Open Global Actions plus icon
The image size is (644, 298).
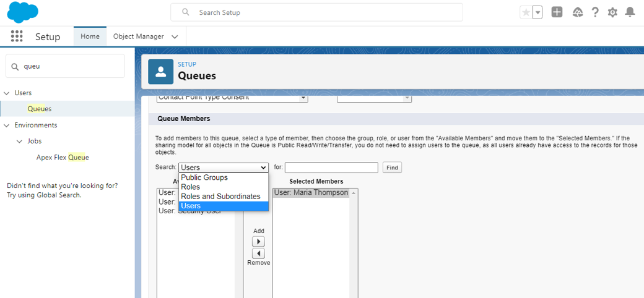click(557, 12)
